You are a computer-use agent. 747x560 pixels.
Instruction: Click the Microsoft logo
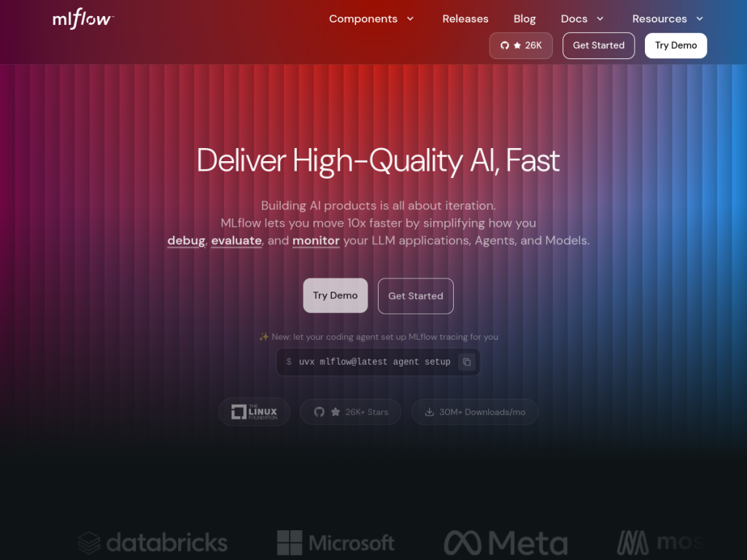click(x=336, y=542)
